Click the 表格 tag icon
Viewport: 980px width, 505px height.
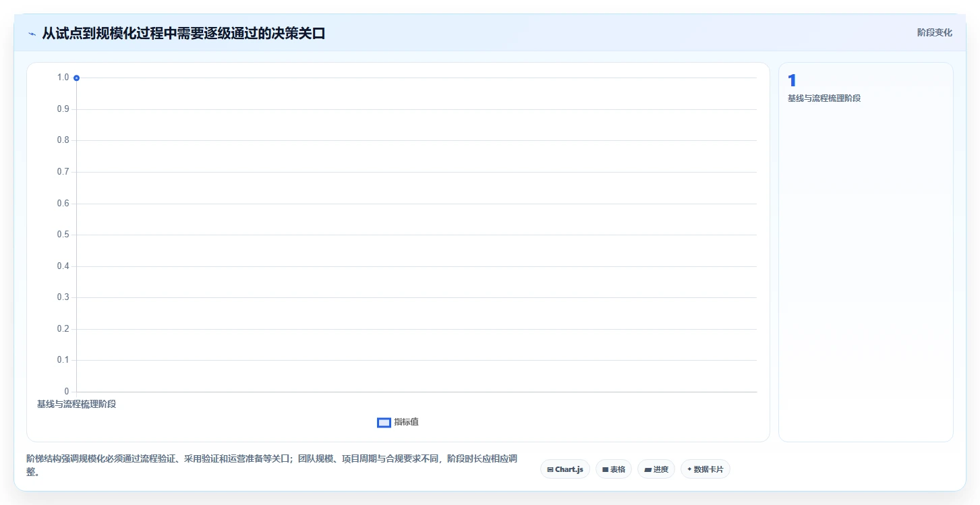[x=605, y=469]
